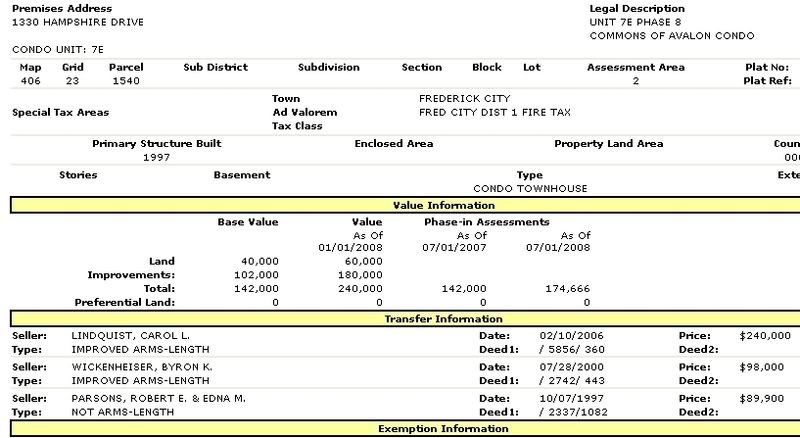This screenshot has height=438, width=800.
Task: Select the Map value 406
Action: tap(31, 81)
